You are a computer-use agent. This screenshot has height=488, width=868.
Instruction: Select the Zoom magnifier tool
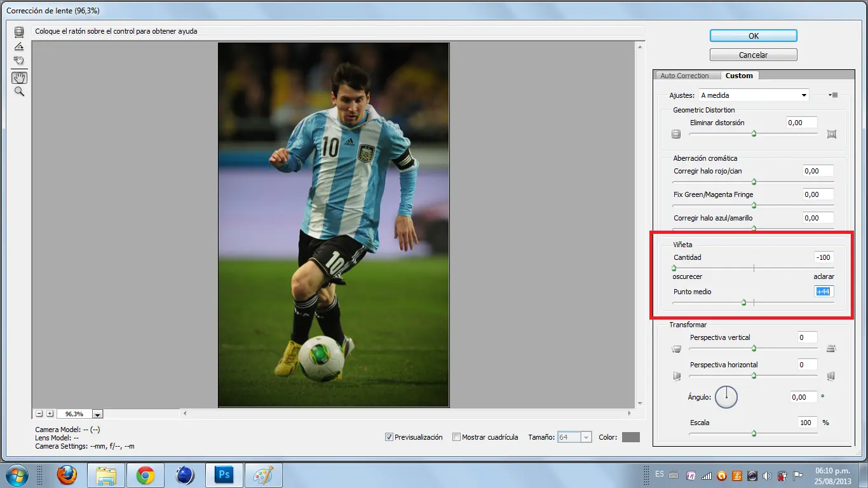(x=19, y=91)
